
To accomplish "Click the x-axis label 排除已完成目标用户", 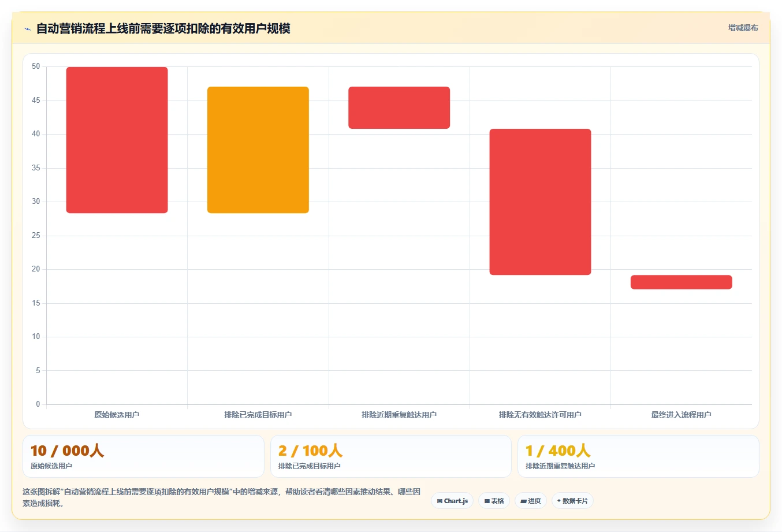I will pos(258,415).
